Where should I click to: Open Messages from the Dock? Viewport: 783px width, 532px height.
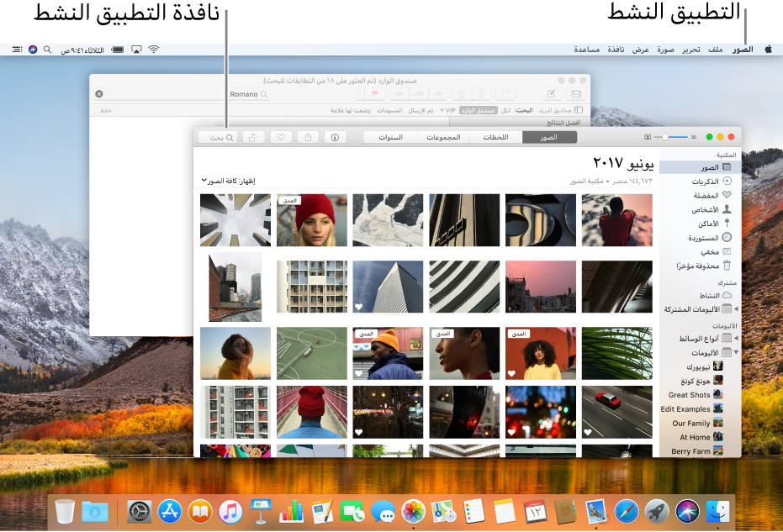383,512
